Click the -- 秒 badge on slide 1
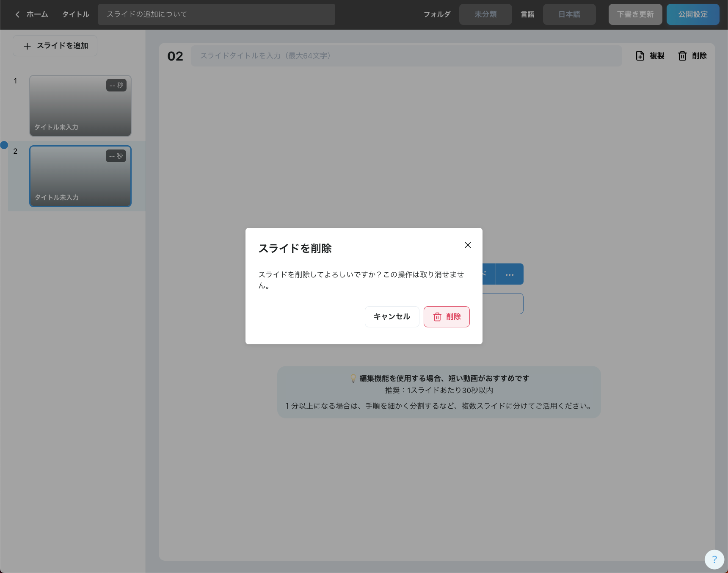 click(x=116, y=86)
